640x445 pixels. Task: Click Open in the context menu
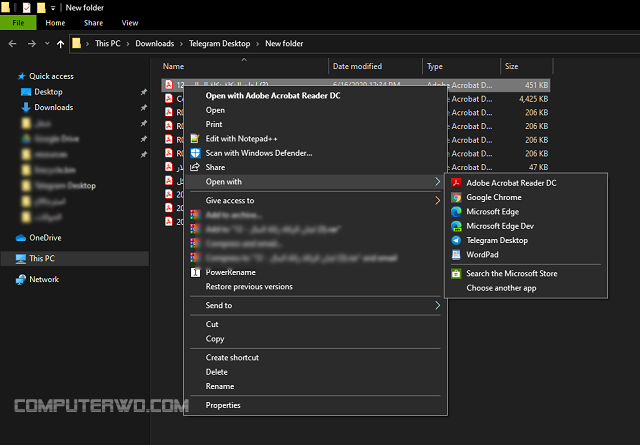[x=215, y=110]
